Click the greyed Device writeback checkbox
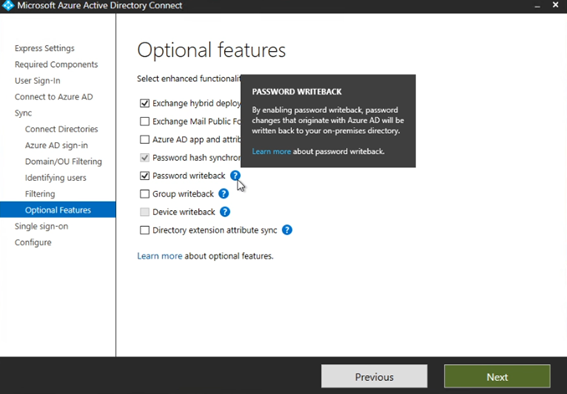The image size is (567, 394). point(145,212)
